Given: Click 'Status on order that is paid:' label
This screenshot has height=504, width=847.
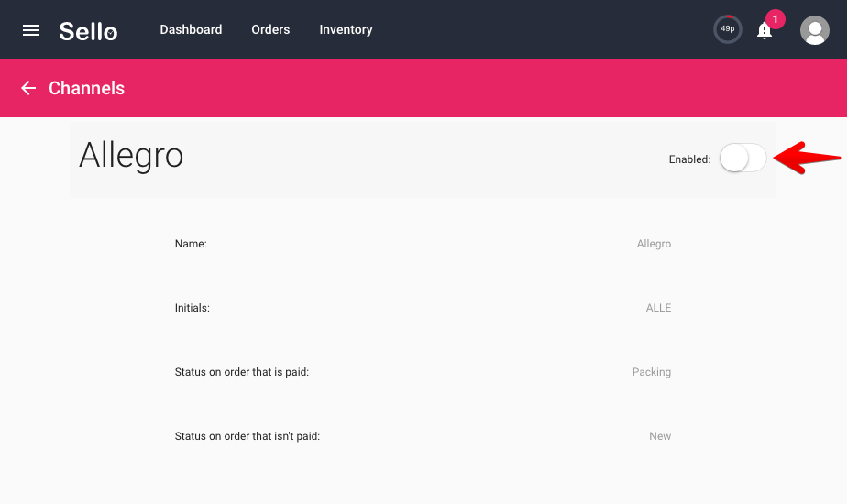Looking at the screenshot, I should tap(242, 372).
